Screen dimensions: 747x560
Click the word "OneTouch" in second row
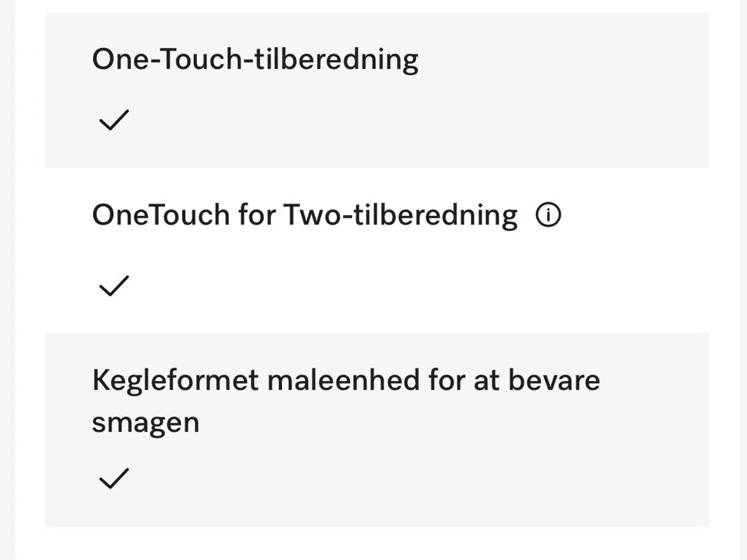tap(160, 215)
